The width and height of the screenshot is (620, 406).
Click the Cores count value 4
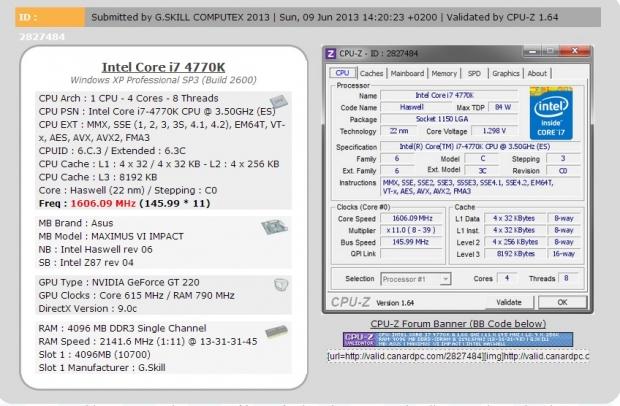click(507, 278)
